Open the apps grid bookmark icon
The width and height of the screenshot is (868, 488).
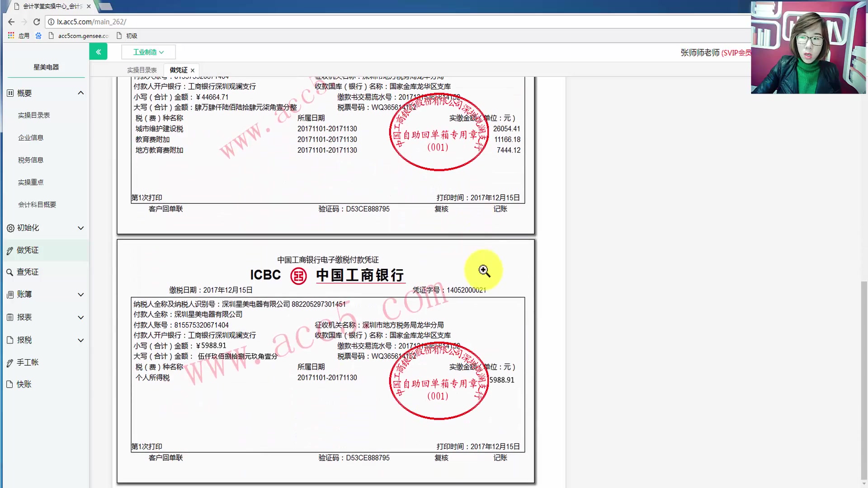11,35
